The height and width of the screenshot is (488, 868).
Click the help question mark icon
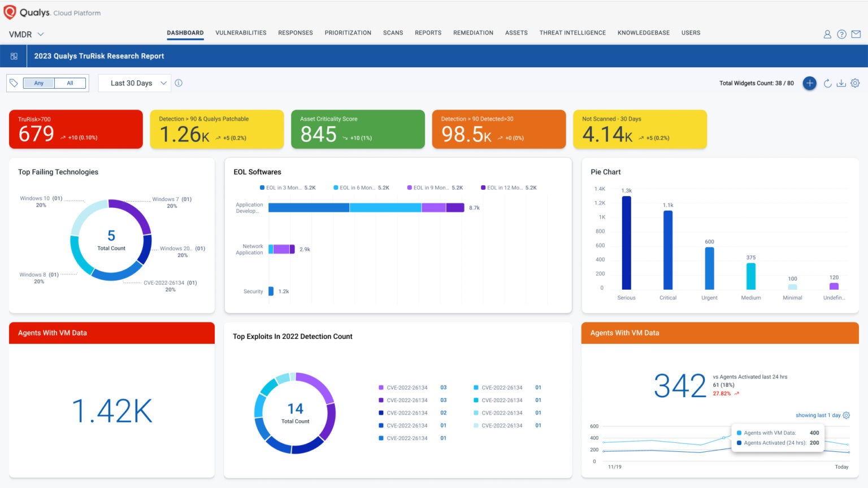click(841, 34)
